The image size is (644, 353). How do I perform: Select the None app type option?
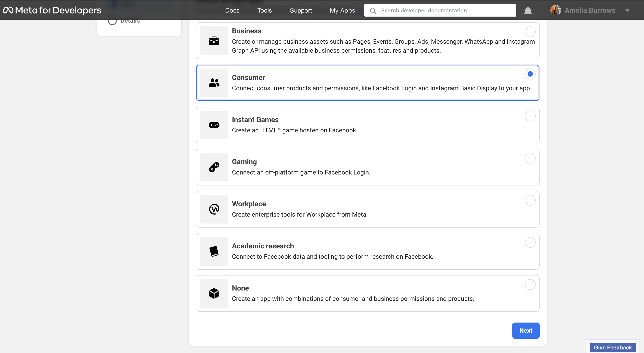tap(530, 284)
